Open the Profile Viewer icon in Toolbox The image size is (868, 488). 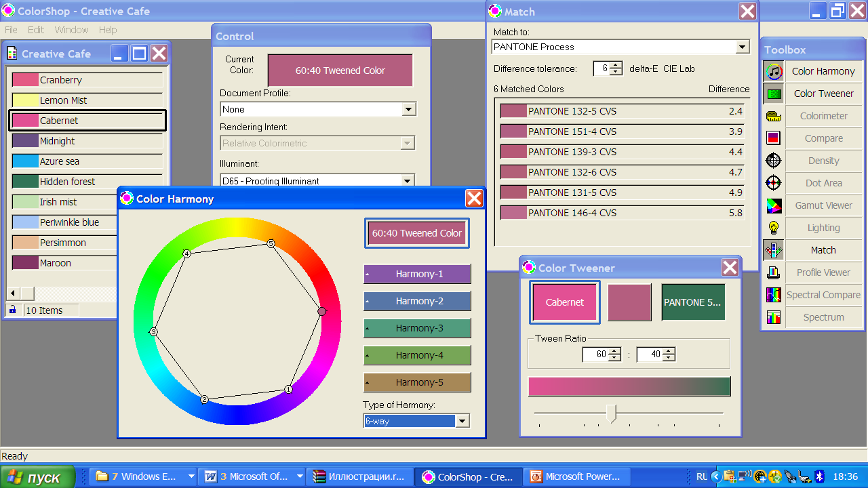click(774, 272)
